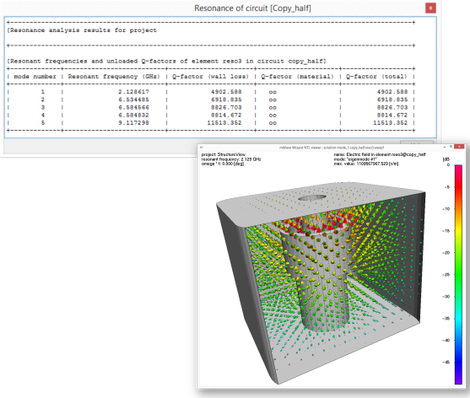Click the Q-factor (total) column header
The width and height of the screenshot is (470, 398).
pos(376,76)
